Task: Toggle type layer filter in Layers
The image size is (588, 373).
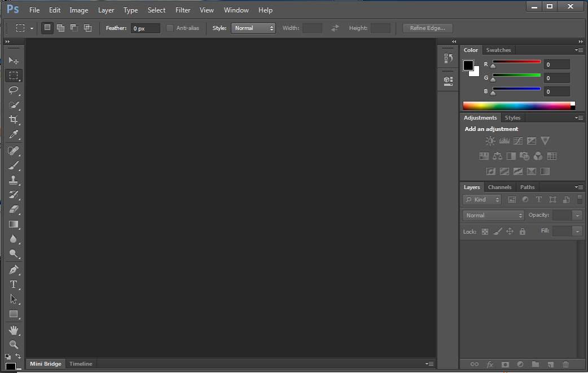Action: tap(539, 199)
